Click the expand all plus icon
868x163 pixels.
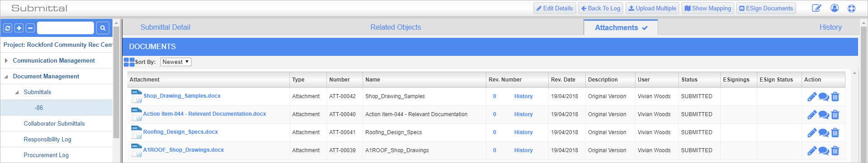click(19, 28)
